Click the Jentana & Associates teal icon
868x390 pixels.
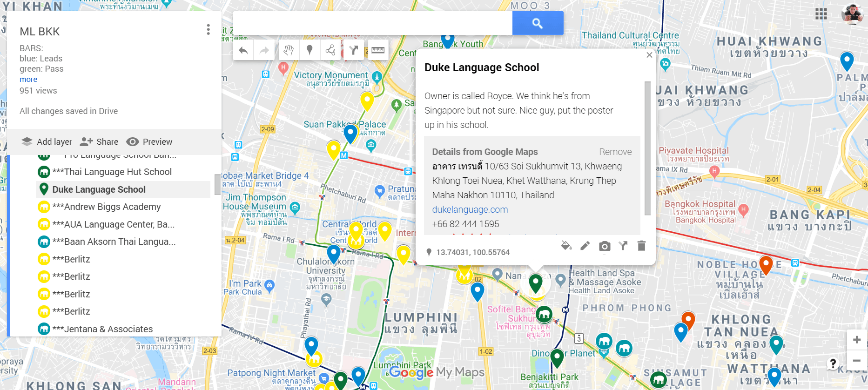pos(44,329)
